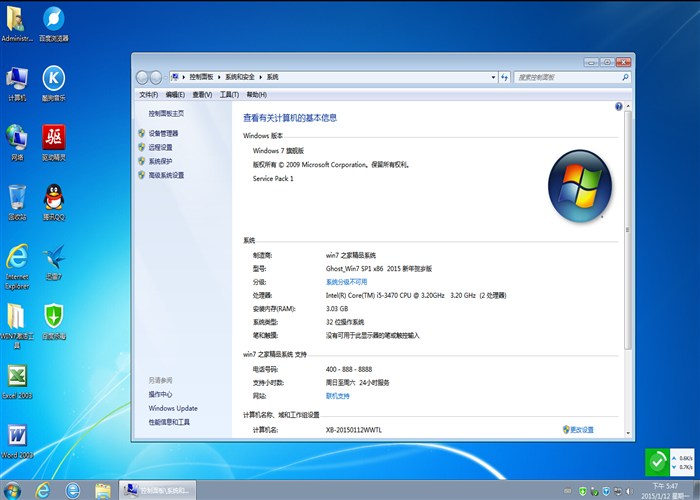Expand the address bar history dropdown
Image resolution: width=700 pixels, height=500 pixels.
(x=491, y=77)
